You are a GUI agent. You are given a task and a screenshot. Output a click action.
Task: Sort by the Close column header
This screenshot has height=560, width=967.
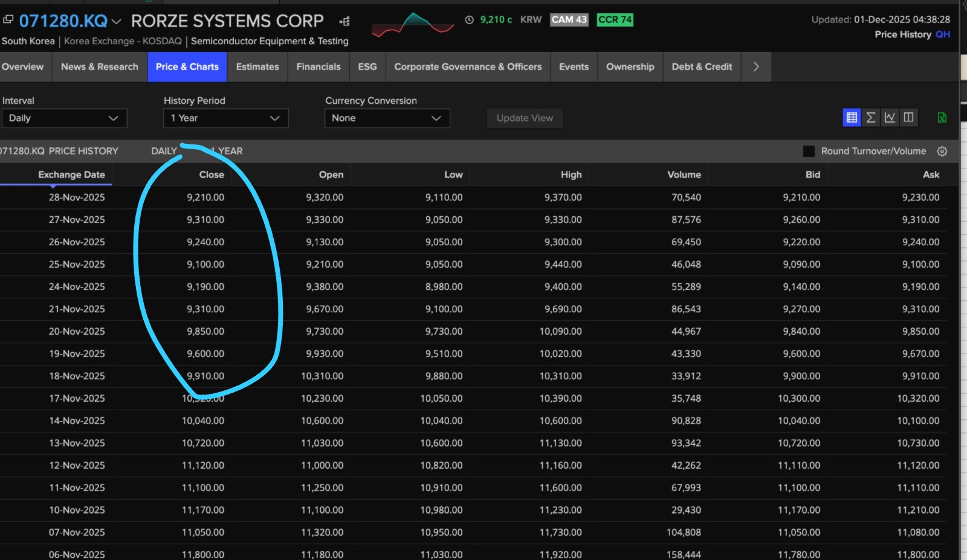212,175
